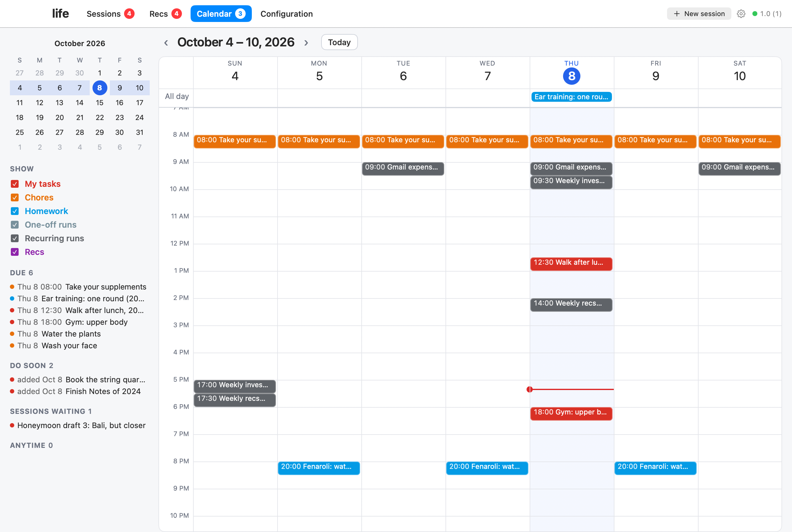Open Sunday's 17:30 Weekly recs event
The image size is (792, 532).
[x=235, y=400]
